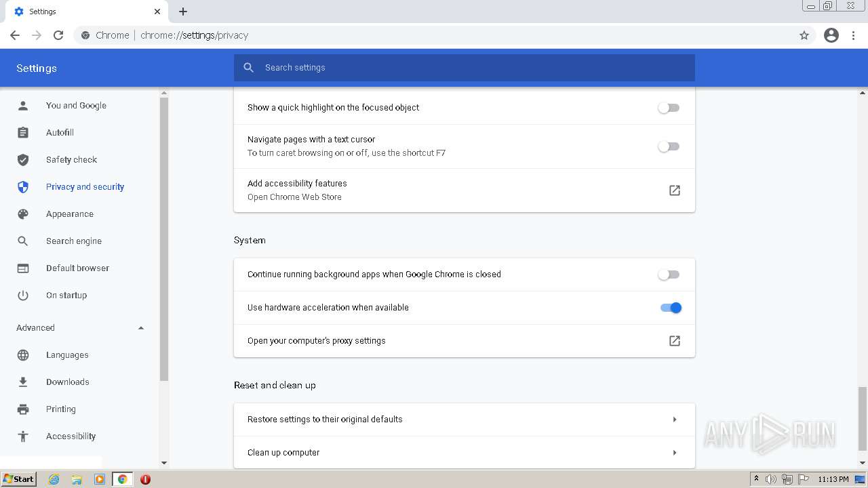Click Open your computer's proxy settings text
868x488 pixels.
click(316, 341)
